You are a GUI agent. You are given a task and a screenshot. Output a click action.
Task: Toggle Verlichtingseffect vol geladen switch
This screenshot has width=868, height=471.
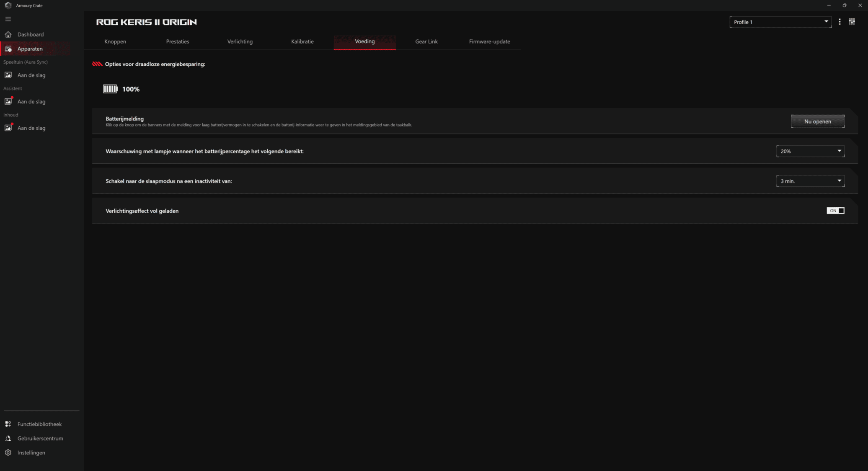pos(835,211)
